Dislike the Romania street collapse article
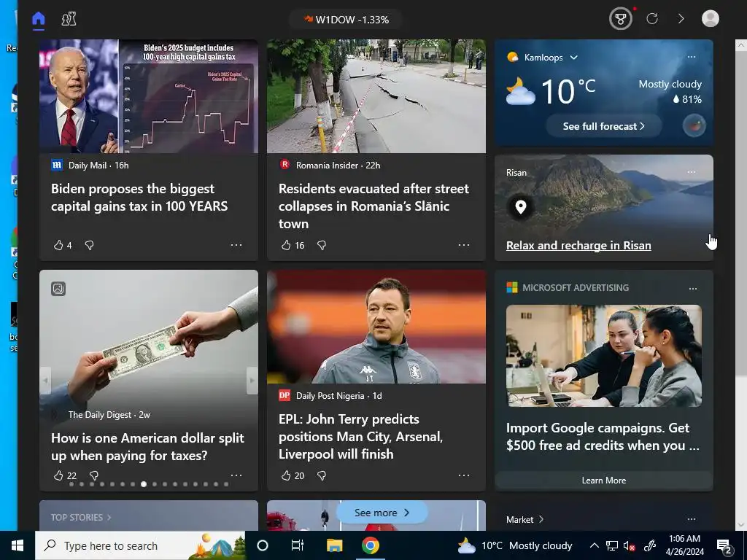 coord(322,245)
